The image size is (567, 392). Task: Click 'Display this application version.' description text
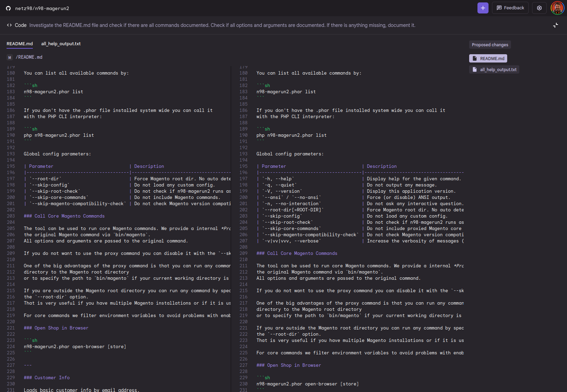point(411,191)
